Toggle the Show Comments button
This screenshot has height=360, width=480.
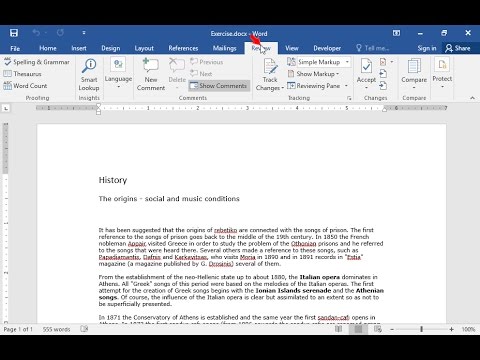tap(219, 86)
